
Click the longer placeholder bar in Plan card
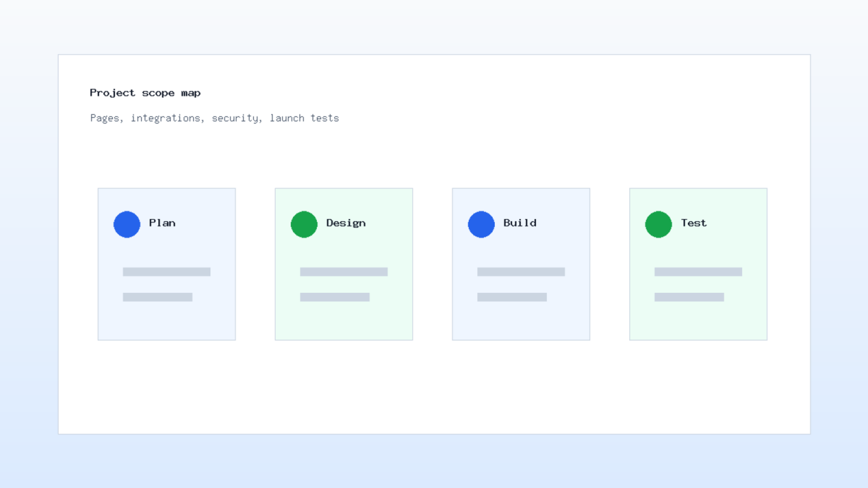tap(167, 272)
